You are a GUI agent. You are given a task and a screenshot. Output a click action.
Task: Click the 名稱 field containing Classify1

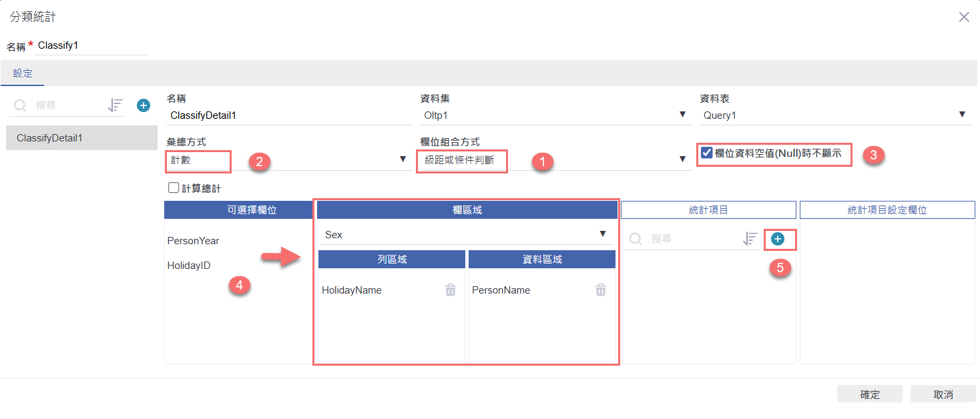pos(92,46)
